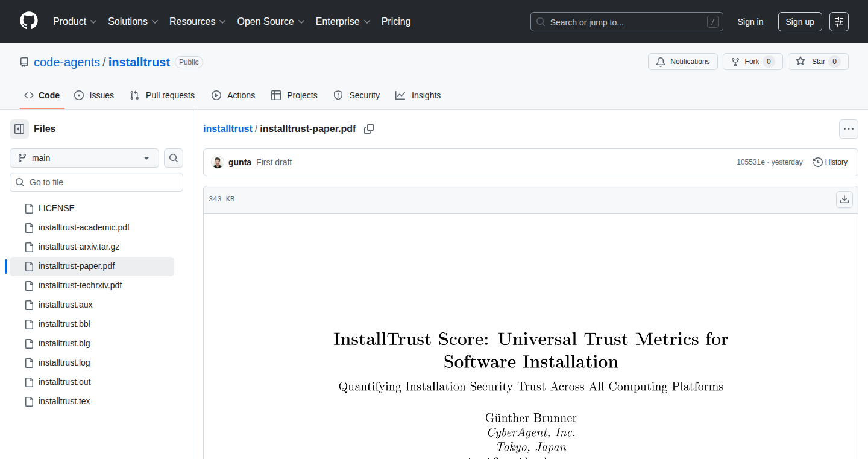Open global navigation settings icon
Image resolution: width=868 pixels, height=459 pixels.
(839, 22)
